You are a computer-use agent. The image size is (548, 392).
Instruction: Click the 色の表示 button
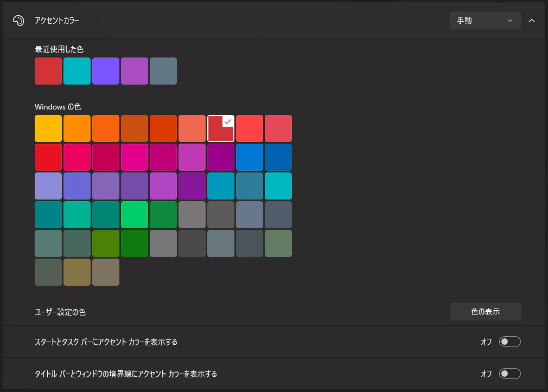pos(485,311)
